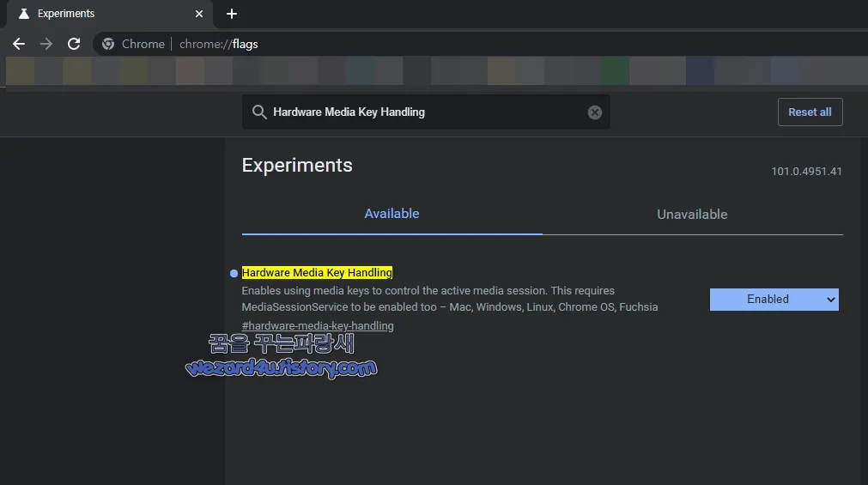Click the blue modified-flag dot beside Hardware Media Key Handling
This screenshot has width=868, height=485.
pos(234,273)
